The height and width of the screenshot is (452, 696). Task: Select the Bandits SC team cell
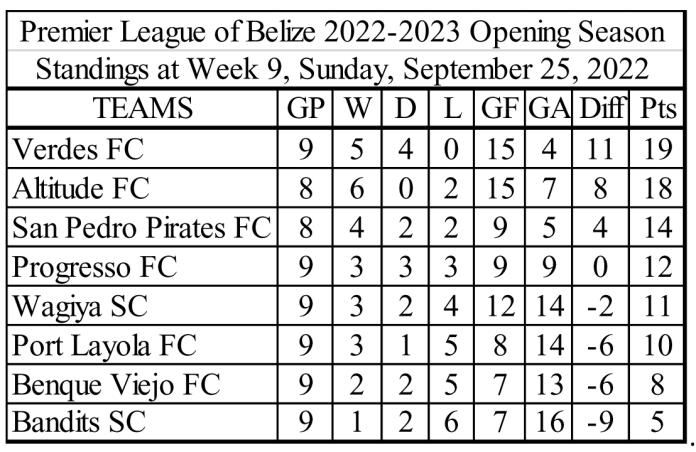142,421
